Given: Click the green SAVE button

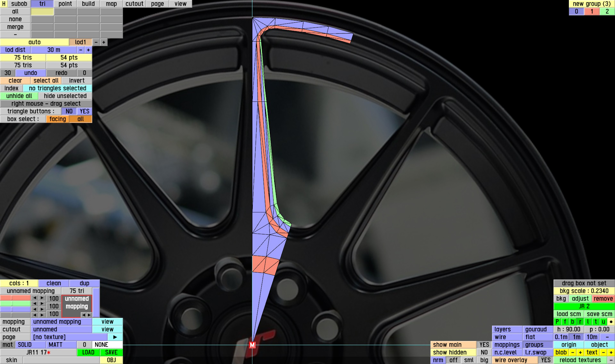Looking at the screenshot, I should point(111,352).
